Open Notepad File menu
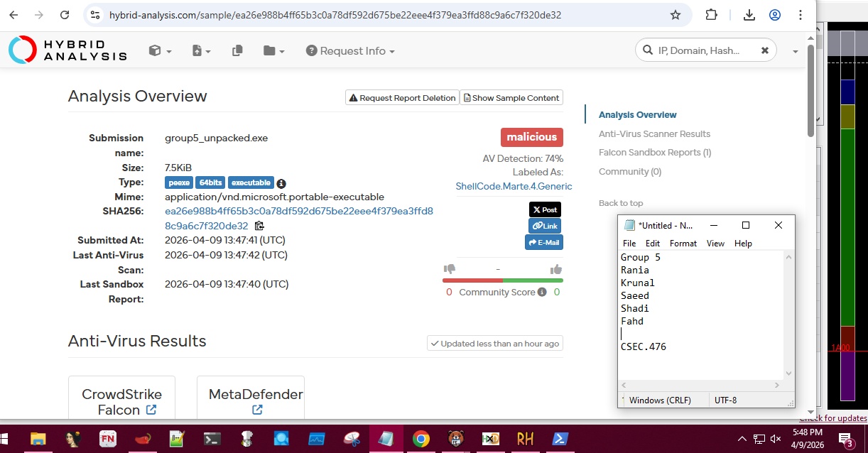 point(629,244)
